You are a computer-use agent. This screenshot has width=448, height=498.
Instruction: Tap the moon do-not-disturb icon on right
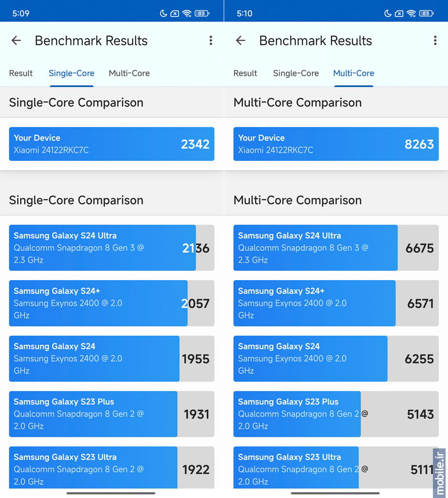[x=387, y=13]
